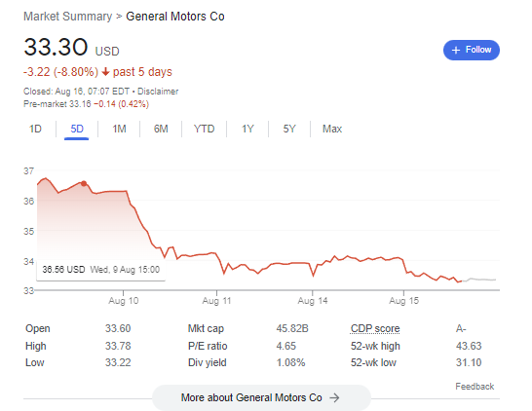Open the Disclaimer link
This screenshot has height=411, width=532.
coord(158,92)
